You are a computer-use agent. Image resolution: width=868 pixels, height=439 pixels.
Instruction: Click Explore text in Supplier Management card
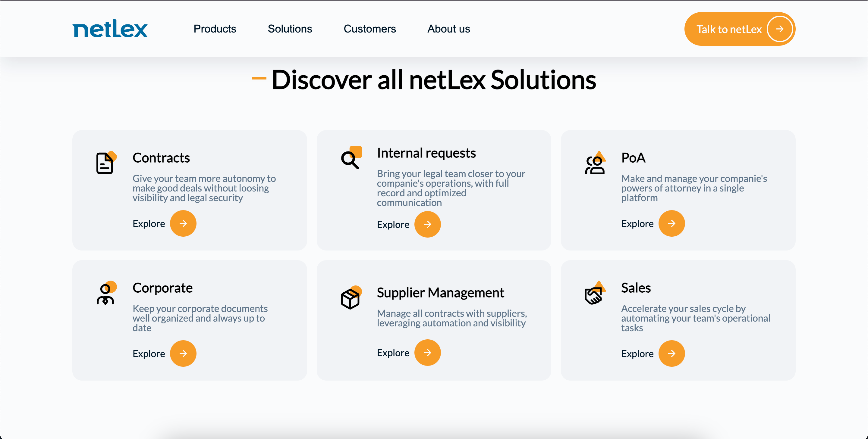click(393, 353)
